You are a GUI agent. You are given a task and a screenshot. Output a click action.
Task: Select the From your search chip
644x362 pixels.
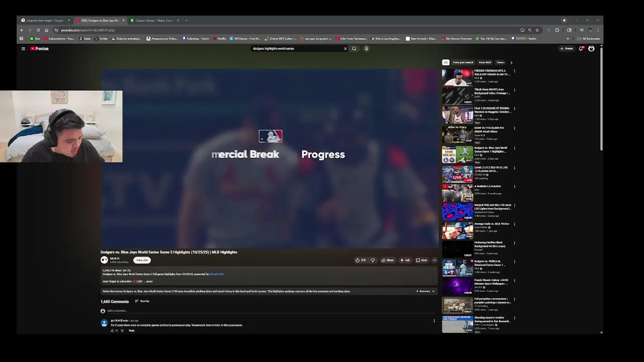[463, 62]
